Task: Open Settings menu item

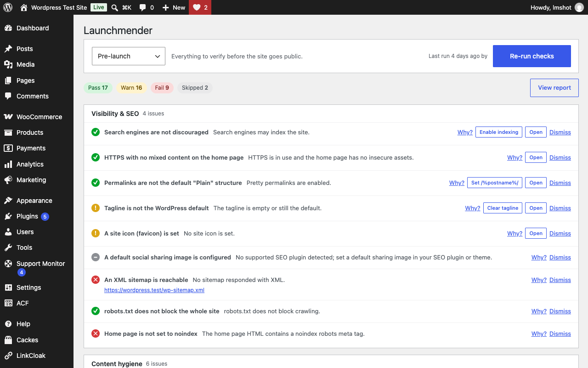Action: tap(37, 287)
